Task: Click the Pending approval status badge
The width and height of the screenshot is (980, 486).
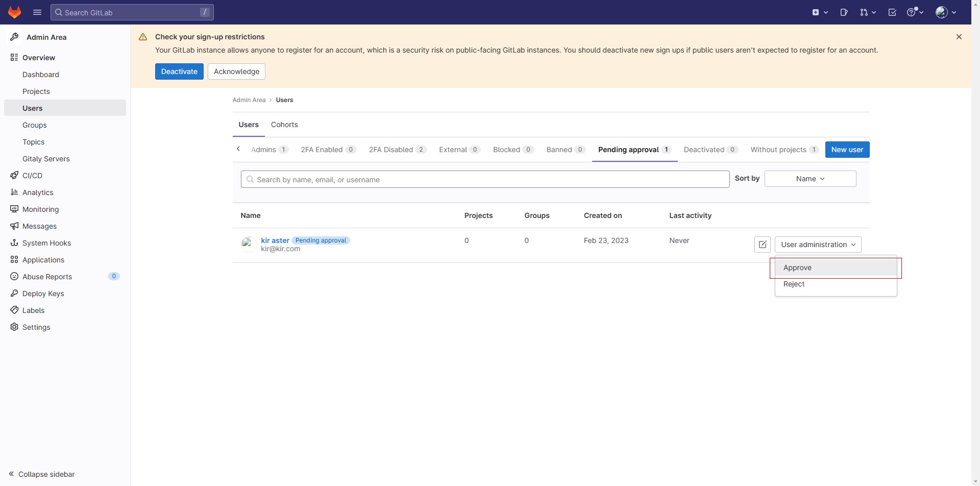Action: [x=321, y=240]
